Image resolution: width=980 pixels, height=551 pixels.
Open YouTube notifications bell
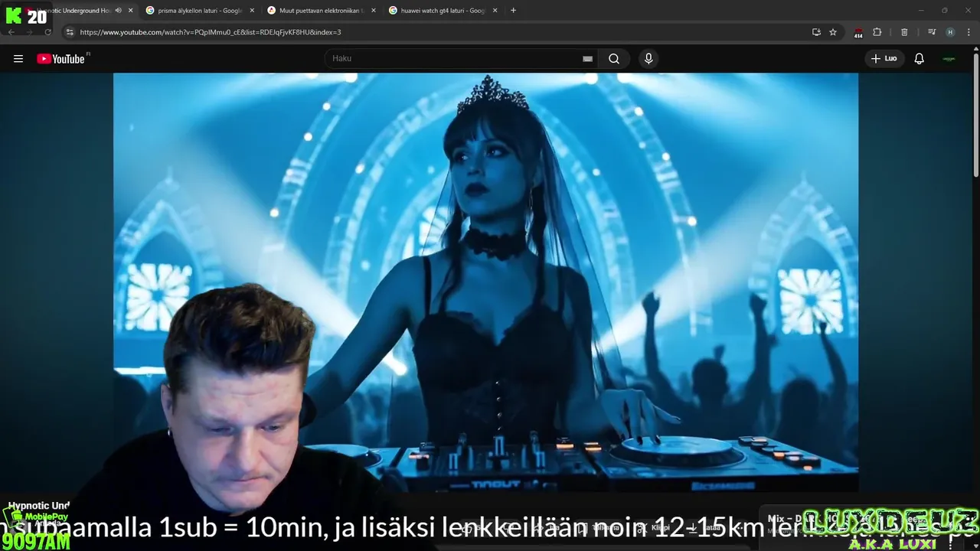[x=920, y=59]
